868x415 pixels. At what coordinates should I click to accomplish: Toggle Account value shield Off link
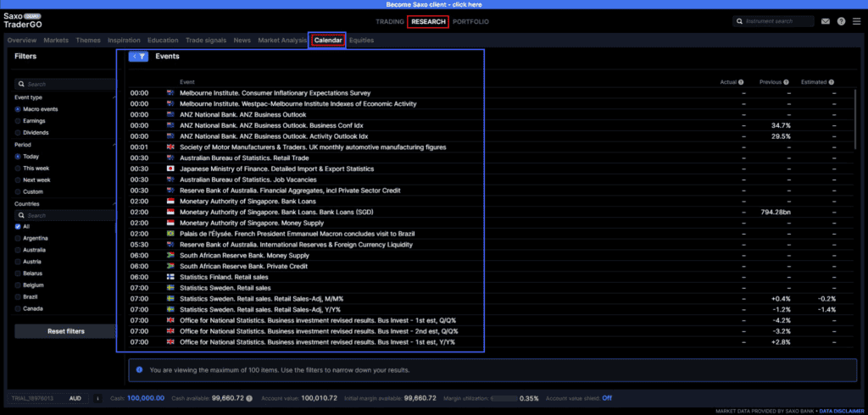pyautogui.click(x=607, y=398)
